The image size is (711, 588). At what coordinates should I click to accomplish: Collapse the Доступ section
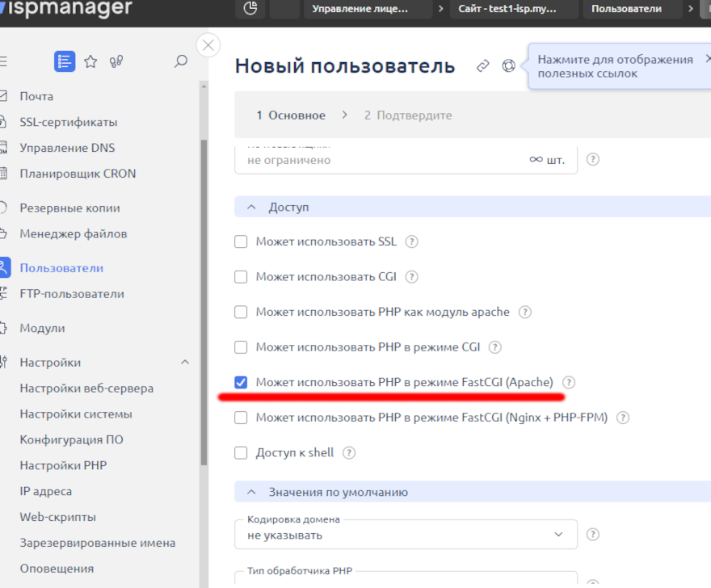point(250,207)
